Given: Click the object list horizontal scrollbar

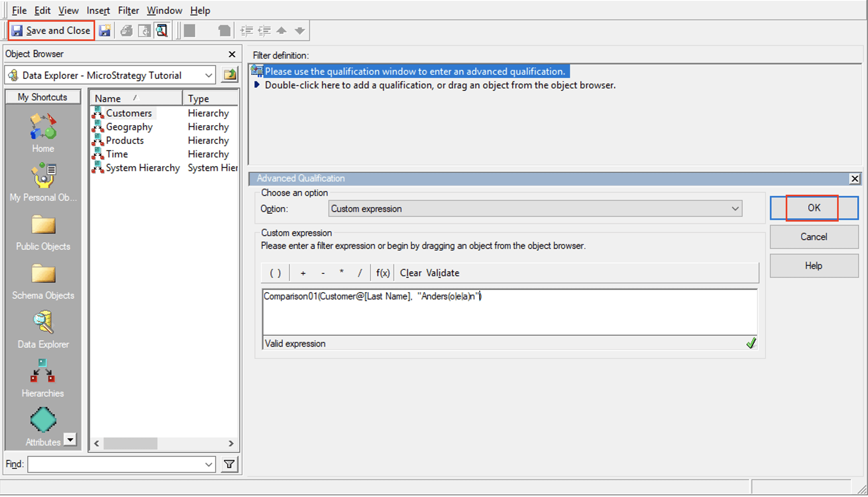Looking at the screenshot, I should click(130, 444).
